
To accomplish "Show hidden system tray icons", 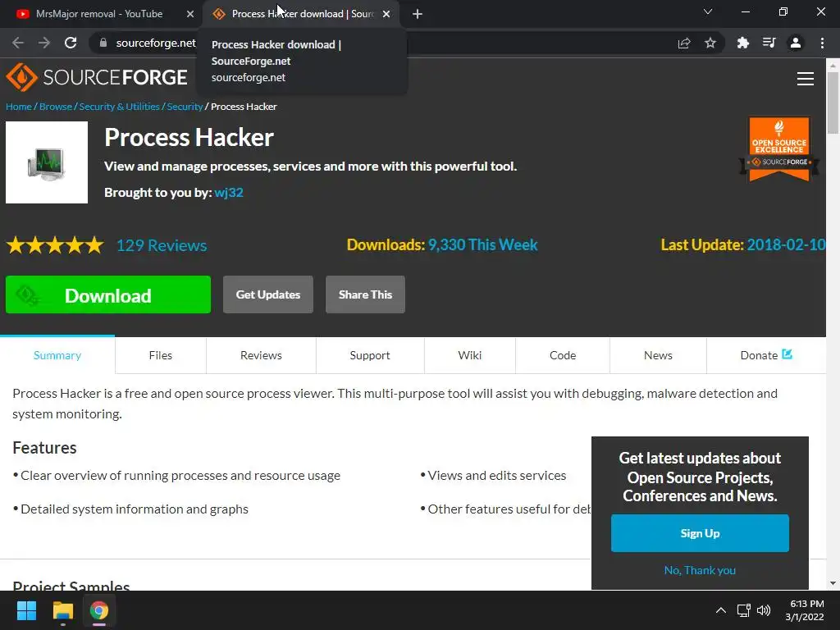I will pos(721,610).
